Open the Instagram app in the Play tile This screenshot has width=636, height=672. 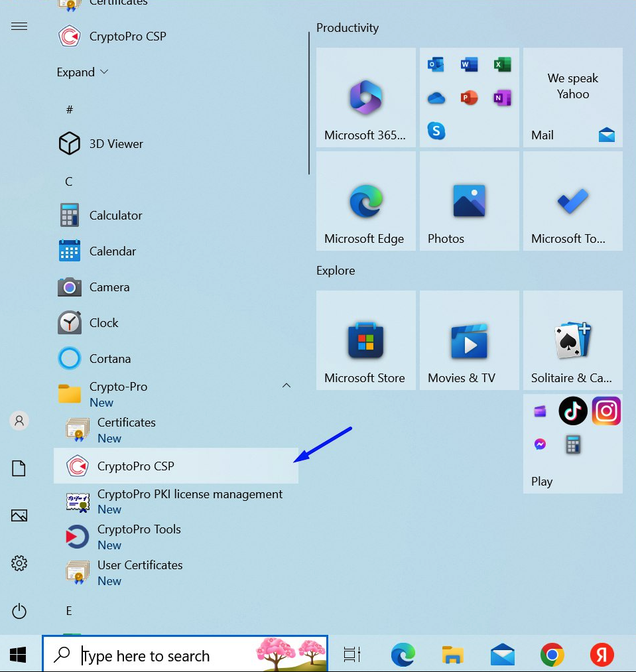coord(606,411)
